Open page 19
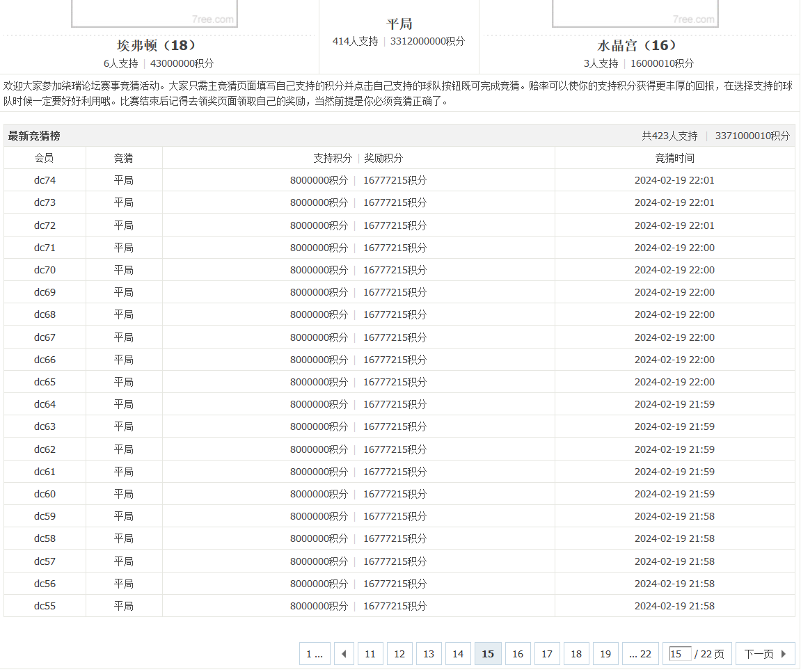The image size is (801, 672). coord(605,653)
